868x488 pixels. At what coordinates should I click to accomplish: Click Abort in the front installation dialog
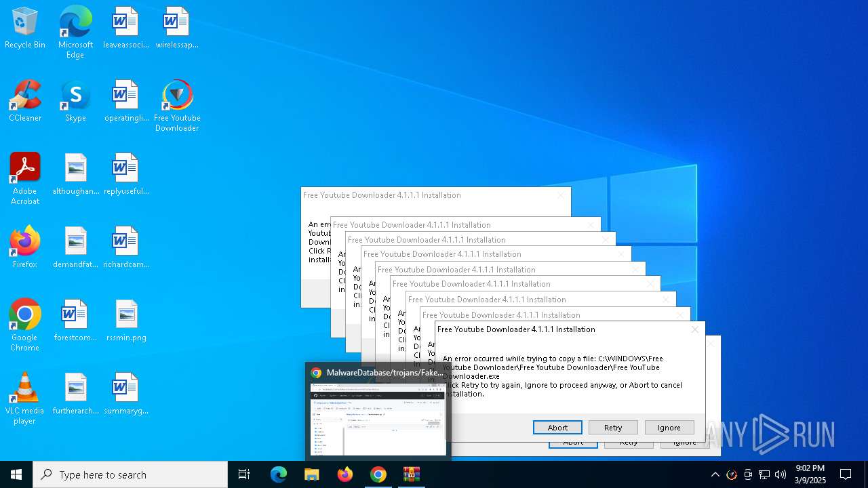coord(557,427)
